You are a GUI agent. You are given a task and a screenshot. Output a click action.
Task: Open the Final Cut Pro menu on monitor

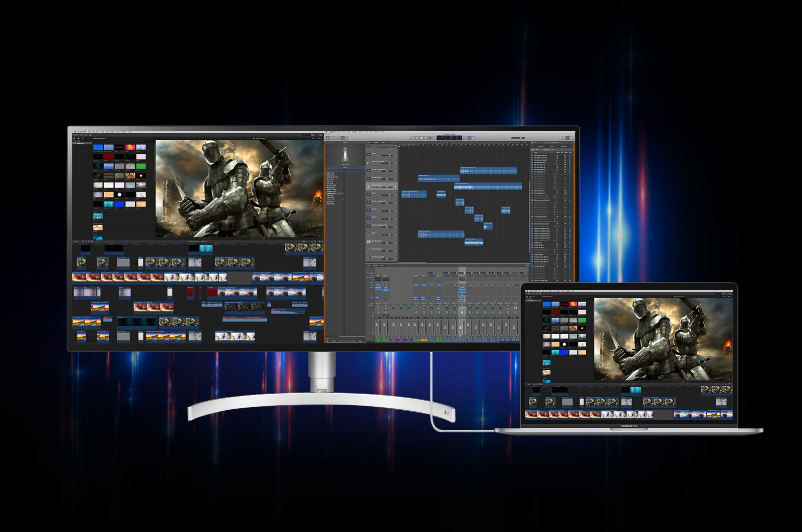82,132
